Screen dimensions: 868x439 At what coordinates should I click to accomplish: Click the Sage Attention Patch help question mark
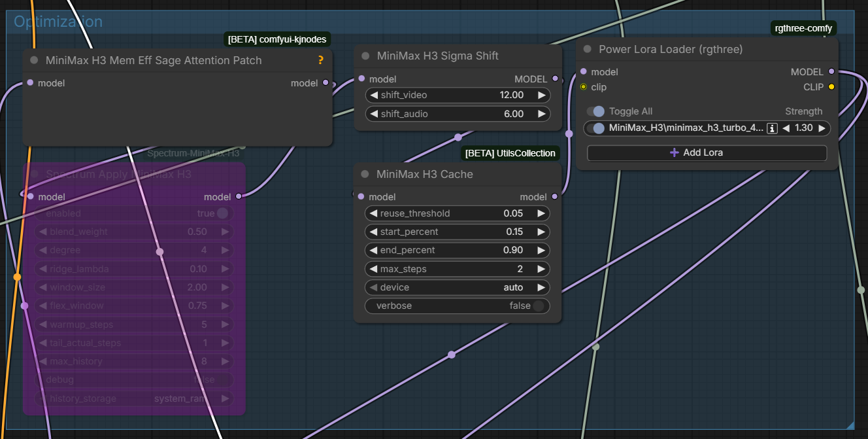[320, 60]
